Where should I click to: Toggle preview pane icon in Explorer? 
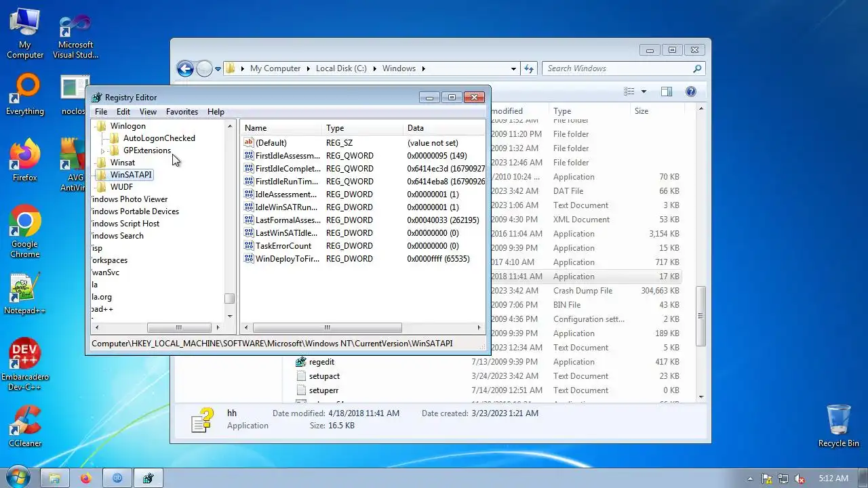667,91
